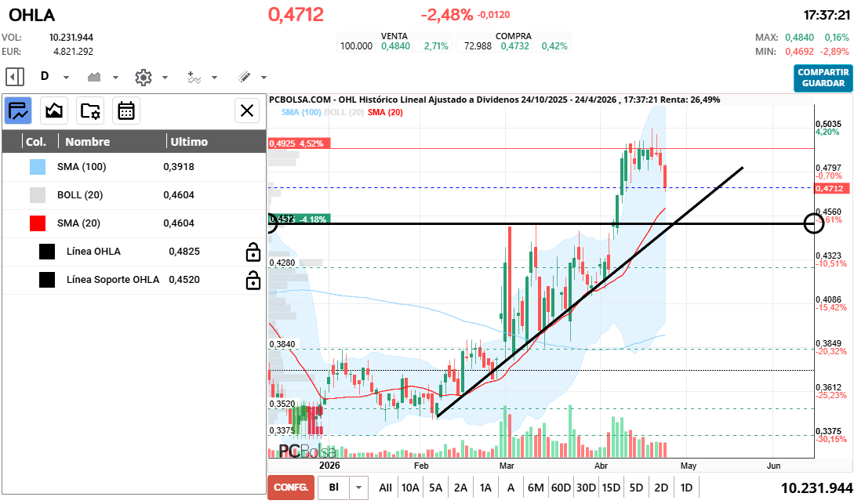Click the SMA (100) legend label on chart
Image resolution: width=865 pixels, height=504 pixels.
coord(301,113)
